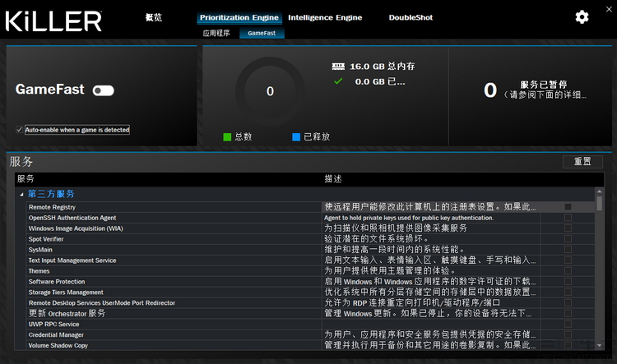The image size is (617, 364).
Task: Select the OpenSSH Authentication Agent row
Action: 310,218
